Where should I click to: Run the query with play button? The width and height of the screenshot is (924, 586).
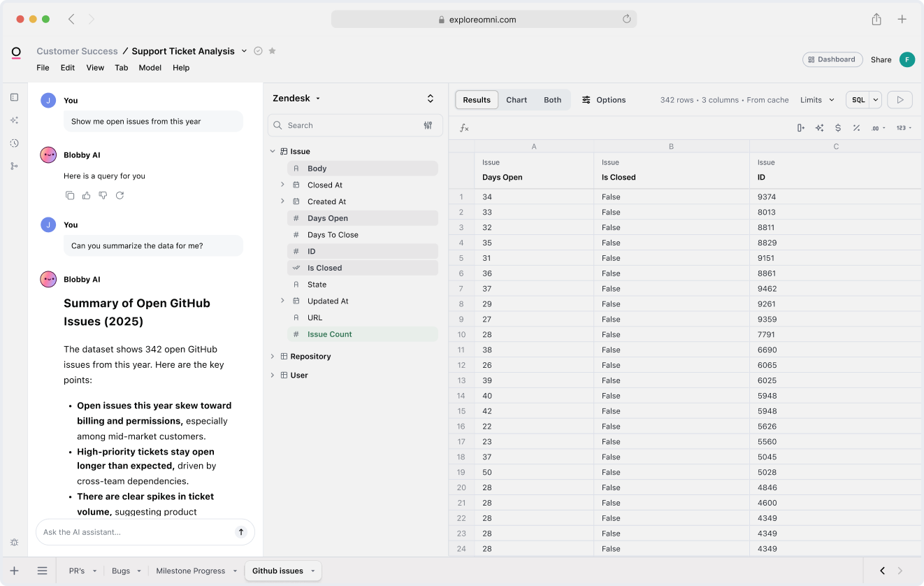point(900,100)
